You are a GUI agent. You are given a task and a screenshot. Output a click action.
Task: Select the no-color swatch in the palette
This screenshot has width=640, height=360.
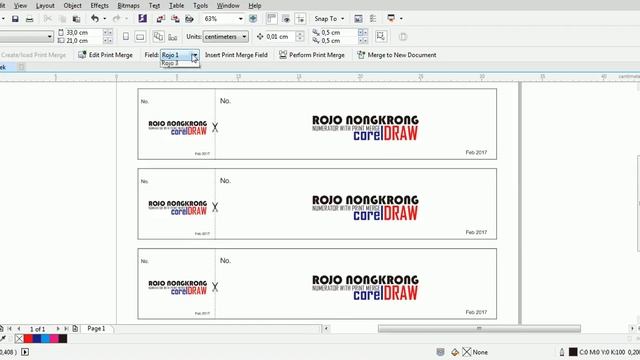tap(19, 338)
